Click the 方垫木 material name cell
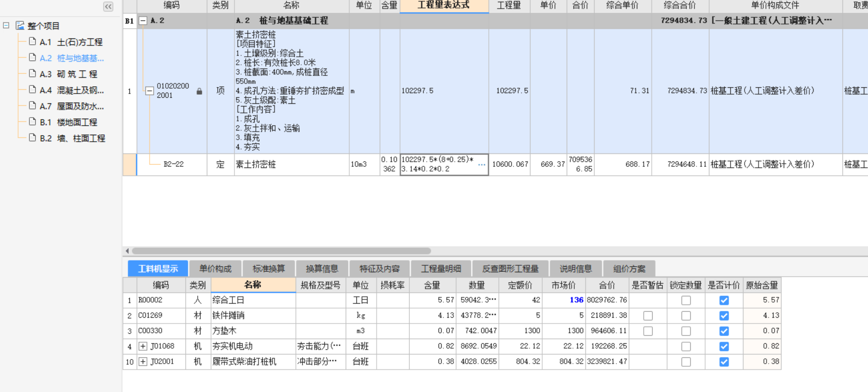 253,331
